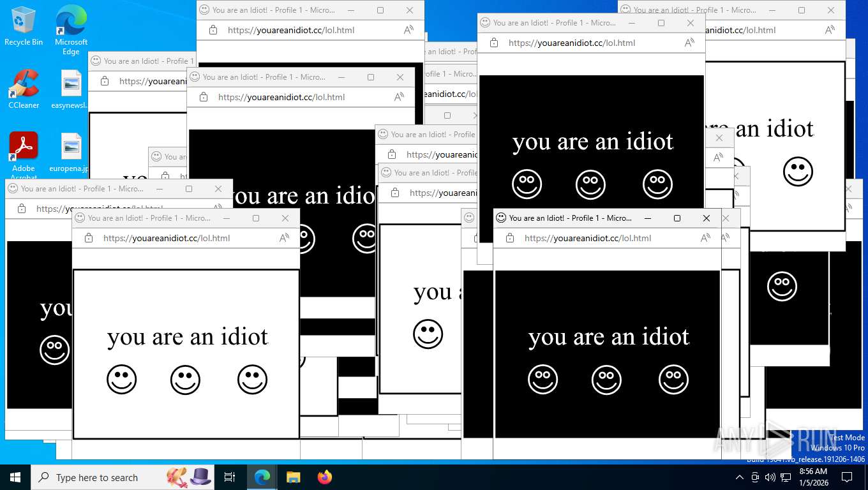Click Read aloud icon in the upper black-page three-smiley window
Image resolution: width=868 pixels, height=490 pixels.
point(689,43)
